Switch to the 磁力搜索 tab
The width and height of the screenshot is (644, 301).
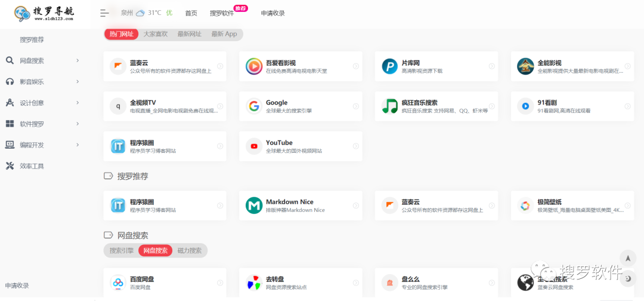tap(190, 250)
